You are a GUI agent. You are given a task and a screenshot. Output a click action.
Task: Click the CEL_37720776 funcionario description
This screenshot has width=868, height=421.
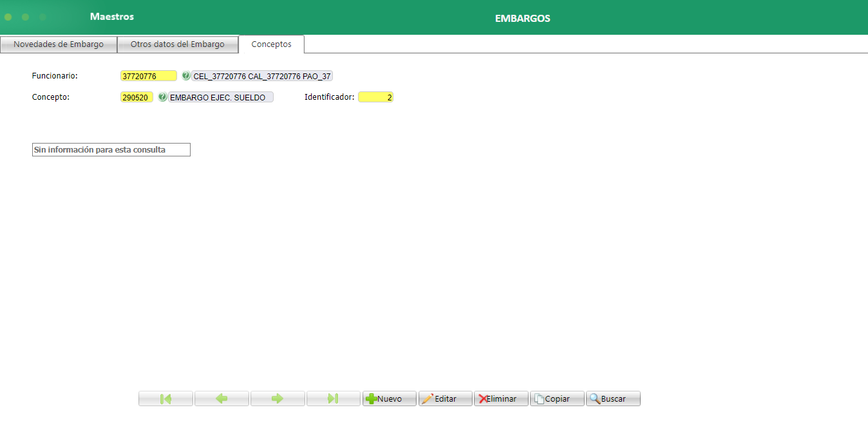click(262, 76)
